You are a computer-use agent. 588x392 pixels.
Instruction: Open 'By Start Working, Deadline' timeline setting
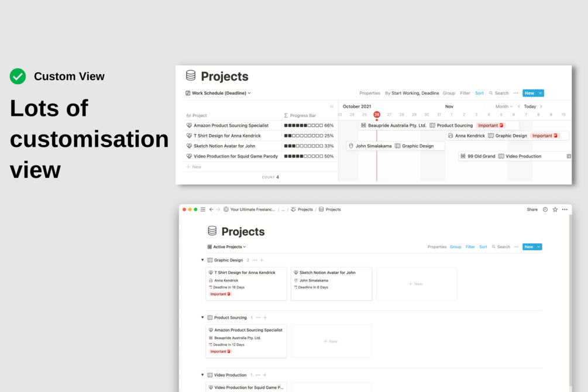tap(412, 93)
